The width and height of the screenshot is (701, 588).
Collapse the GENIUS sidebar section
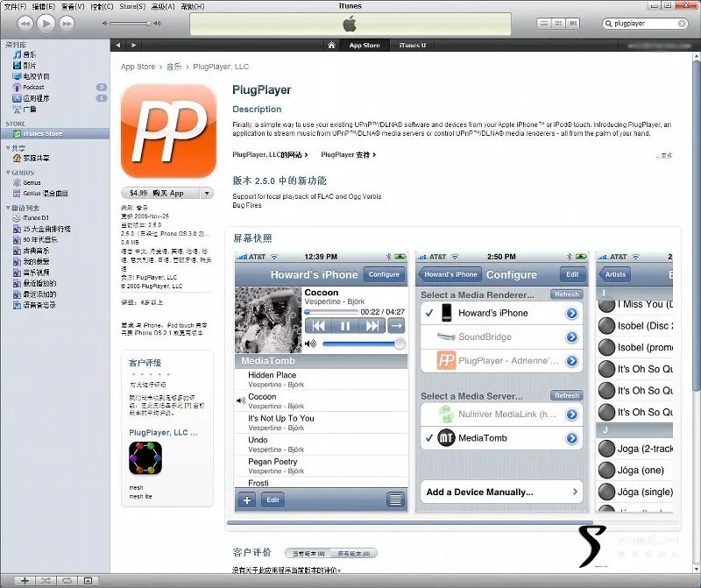point(8,172)
